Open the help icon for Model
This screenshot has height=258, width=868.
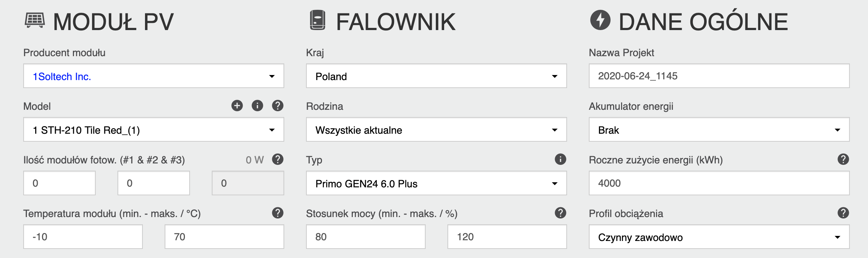(278, 105)
